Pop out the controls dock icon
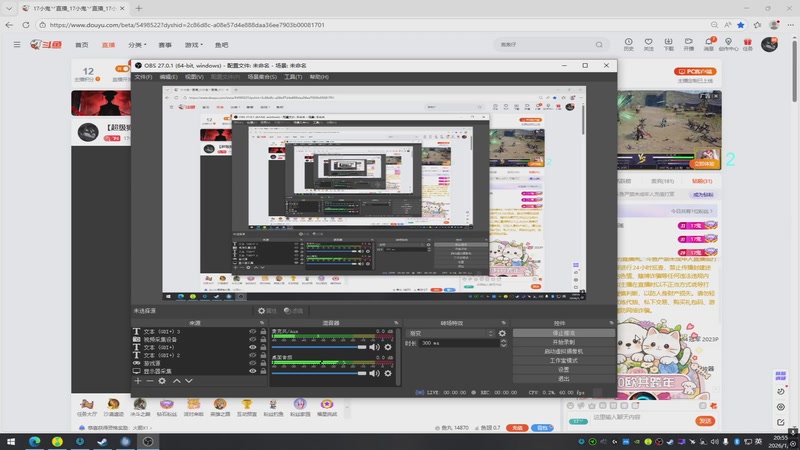The height and width of the screenshot is (450, 800). point(611,322)
